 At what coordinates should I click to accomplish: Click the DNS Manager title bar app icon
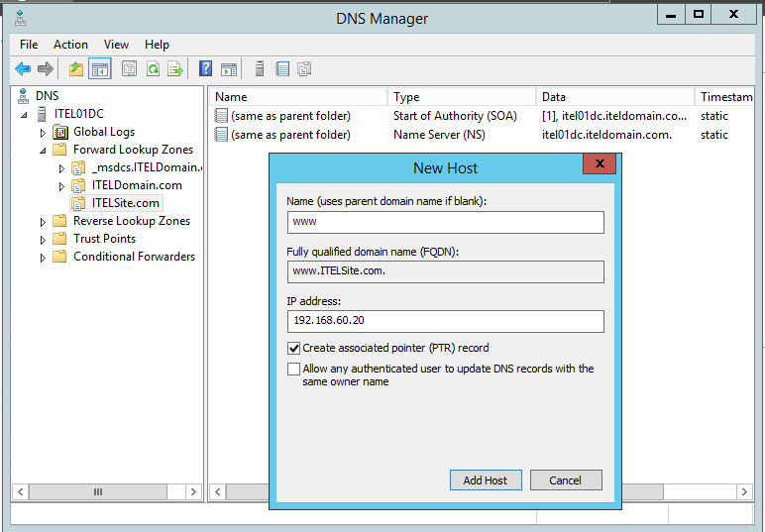click(20, 18)
